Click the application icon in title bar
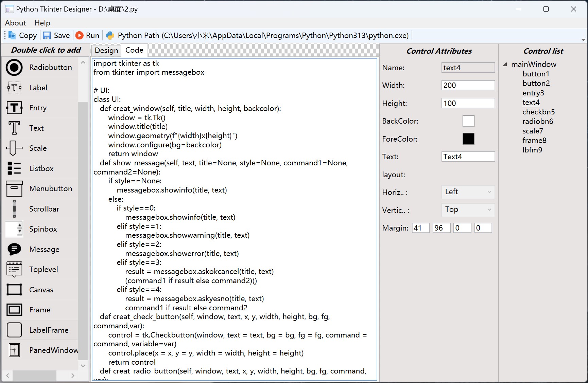Viewport: 588px width, 383px height. coord(10,9)
